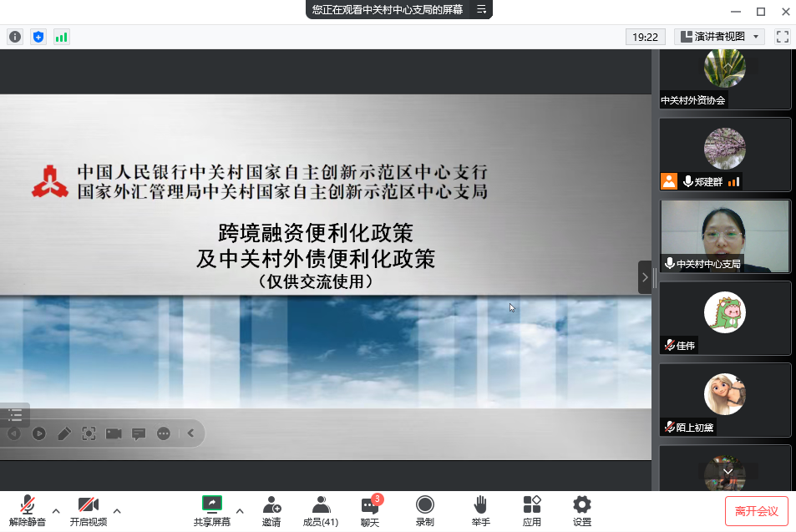This screenshot has width=796, height=532.
Task: Open the blue security shield icon
Action: 38,37
